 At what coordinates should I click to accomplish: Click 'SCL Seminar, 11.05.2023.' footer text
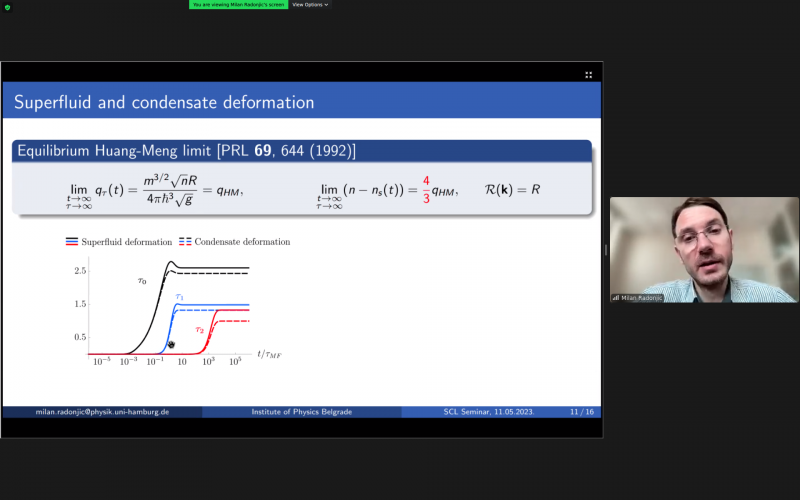[489, 412]
